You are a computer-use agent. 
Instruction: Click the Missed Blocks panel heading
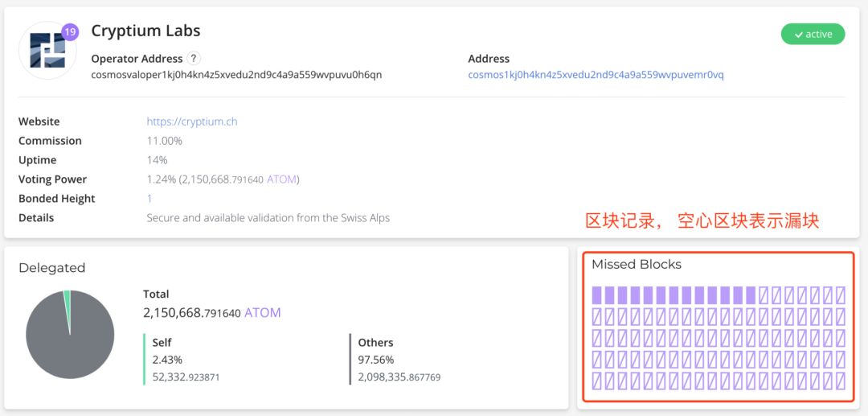[636, 265]
